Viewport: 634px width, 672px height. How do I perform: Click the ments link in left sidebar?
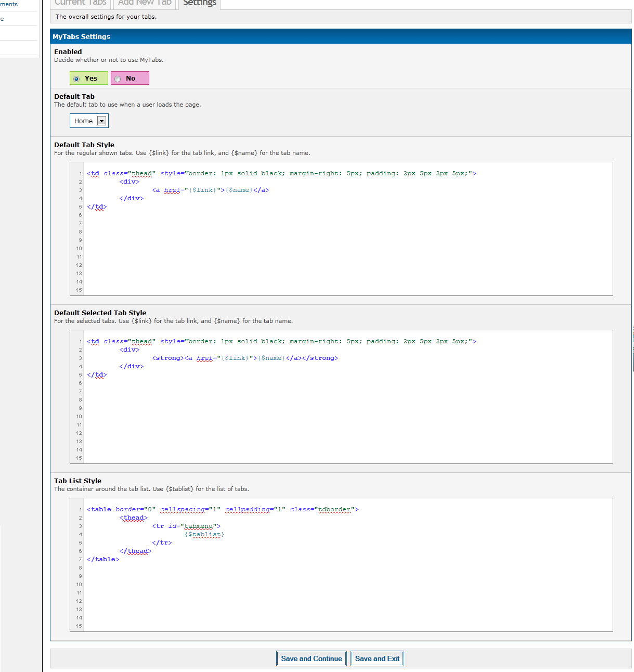click(9, 4)
